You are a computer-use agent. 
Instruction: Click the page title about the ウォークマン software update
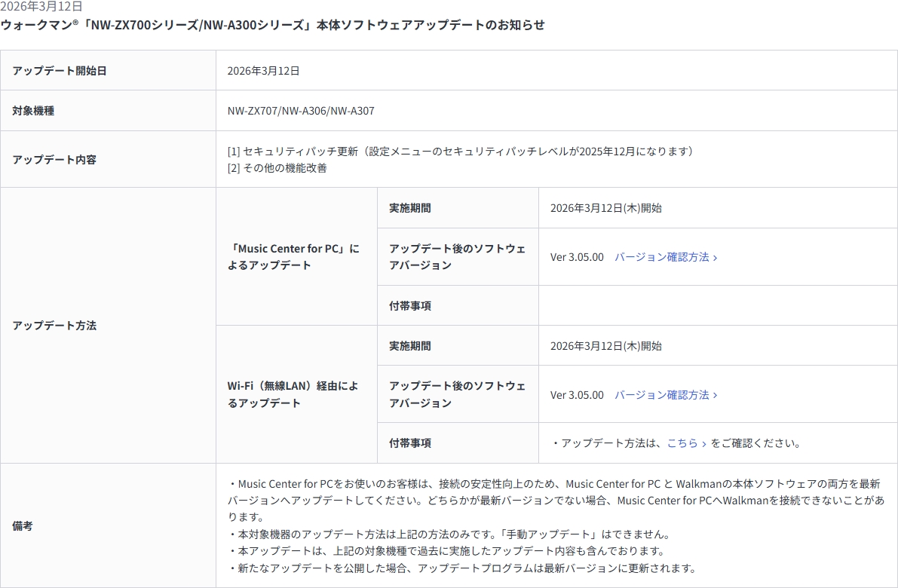click(x=272, y=25)
